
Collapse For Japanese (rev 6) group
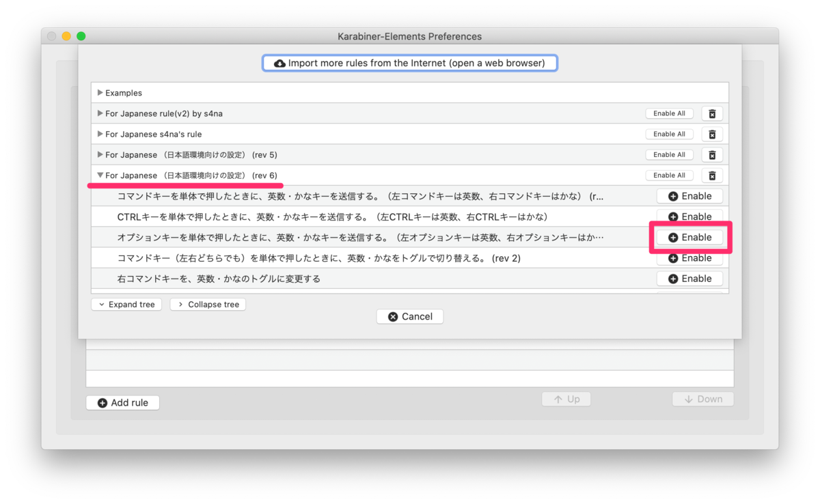(x=100, y=175)
